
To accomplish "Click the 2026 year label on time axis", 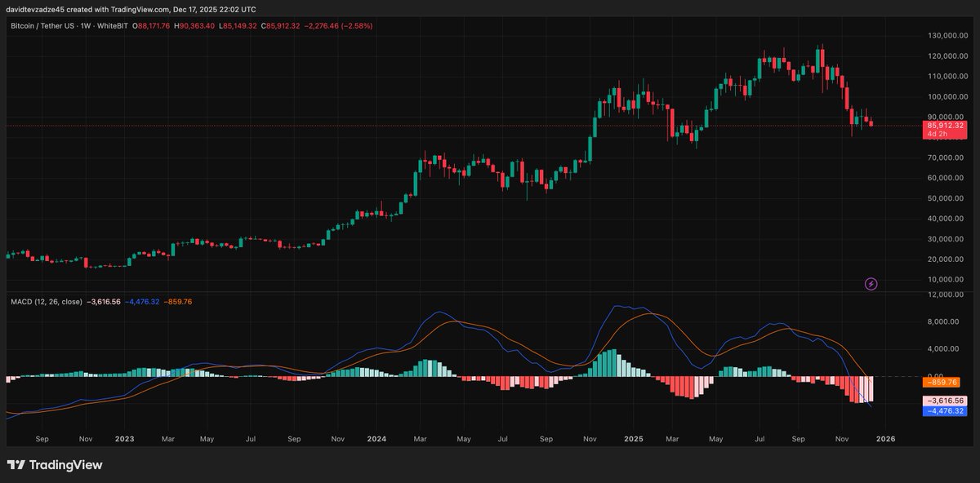I will click(885, 438).
